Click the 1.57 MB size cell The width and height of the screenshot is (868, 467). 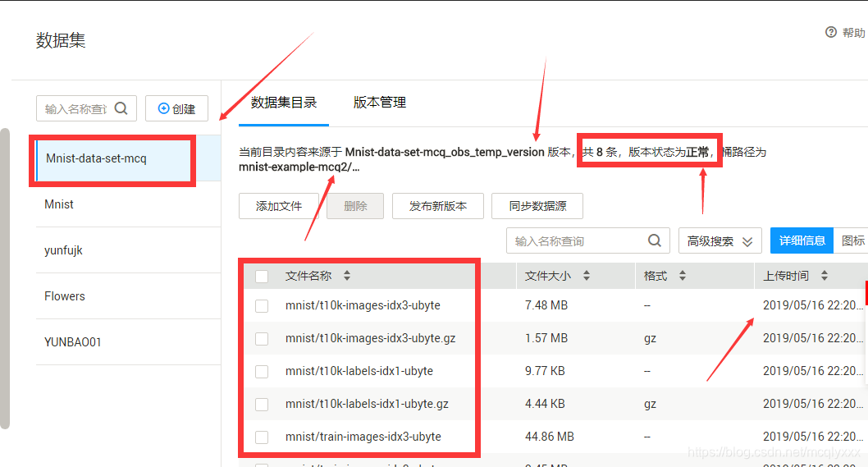coord(546,338)
